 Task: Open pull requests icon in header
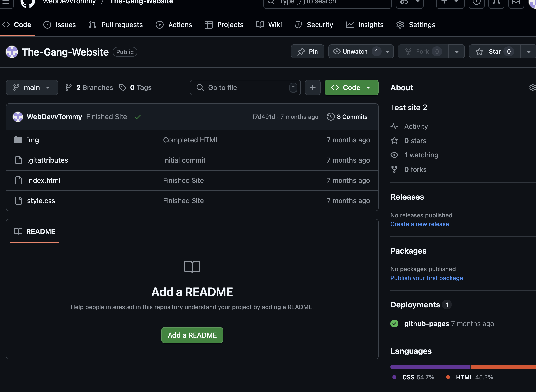496,2
